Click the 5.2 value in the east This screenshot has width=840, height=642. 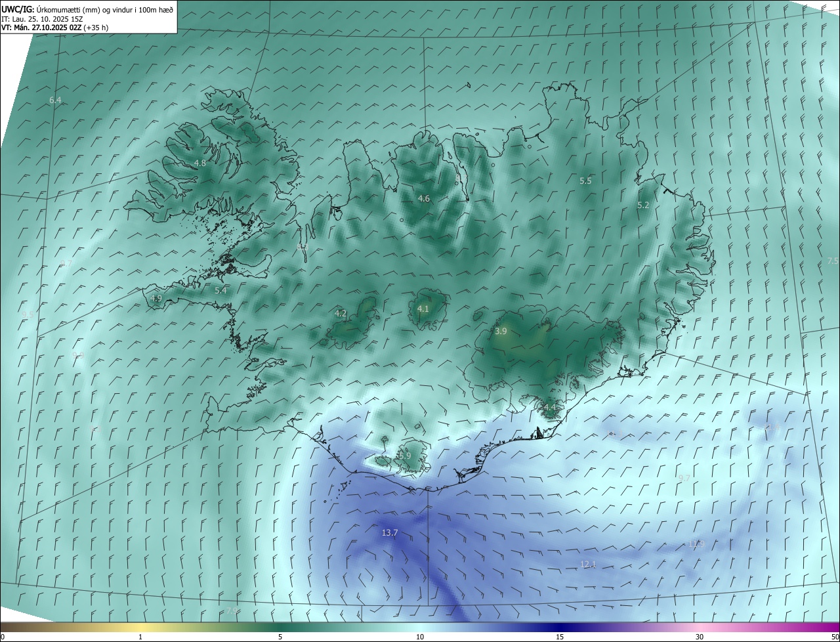[x=643, y=205]
